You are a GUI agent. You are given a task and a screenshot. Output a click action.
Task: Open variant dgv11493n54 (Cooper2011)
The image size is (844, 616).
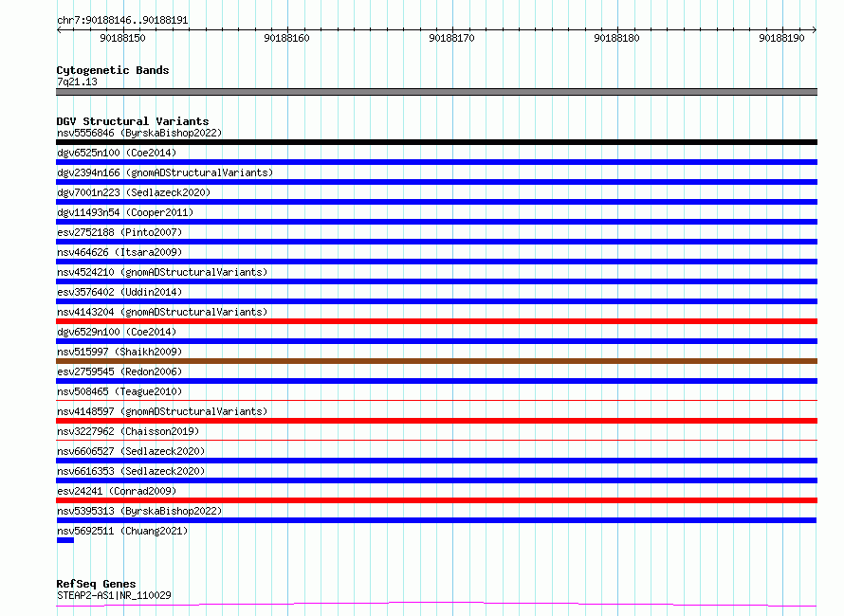(x=125, y=212)
